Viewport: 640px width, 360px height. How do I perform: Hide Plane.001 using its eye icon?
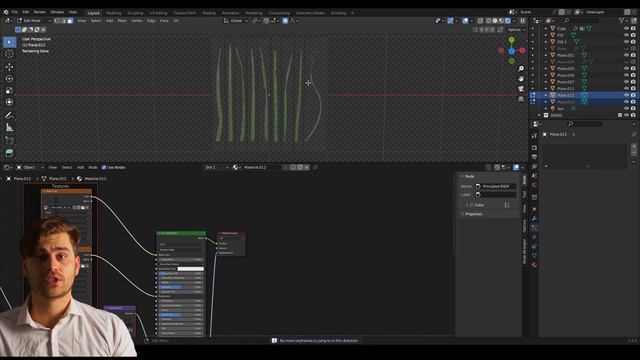click(x=626, y=55)
